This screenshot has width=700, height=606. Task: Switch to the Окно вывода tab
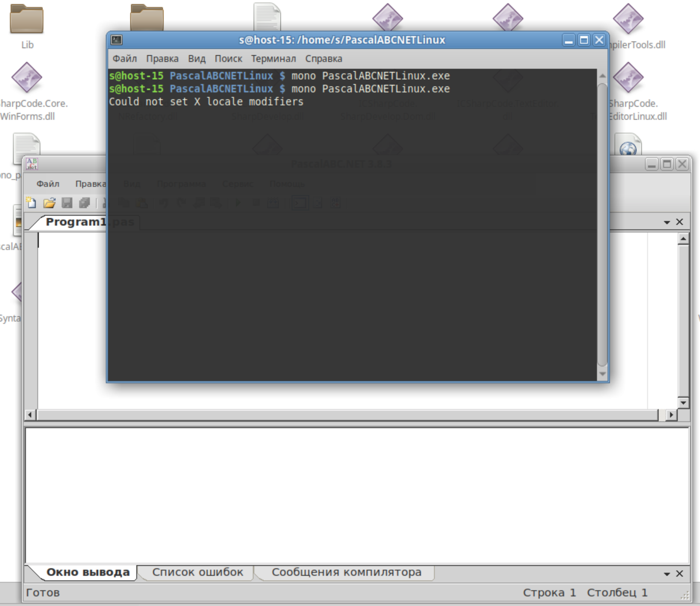pyautogui.click(x=88, y=572)
